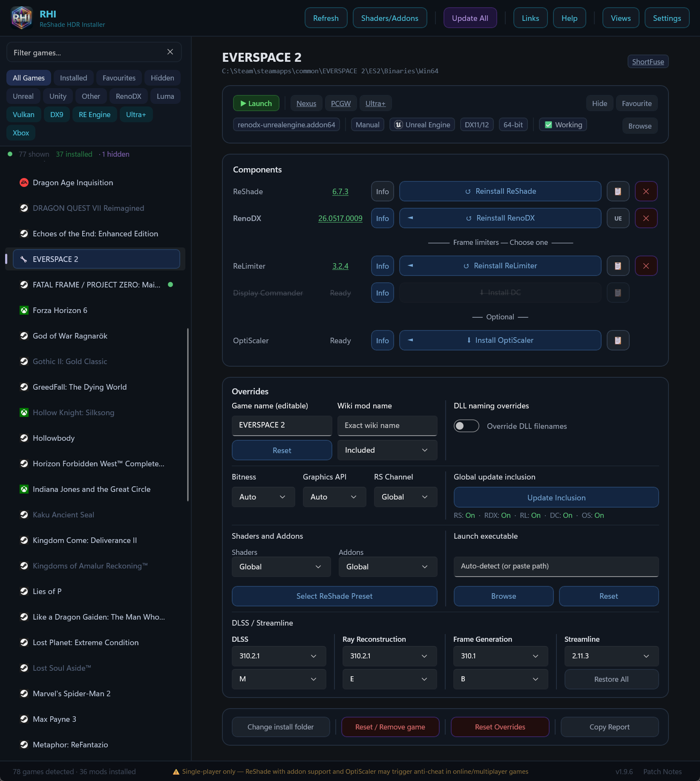Open the RS Channel dropdown

[406, 497]
